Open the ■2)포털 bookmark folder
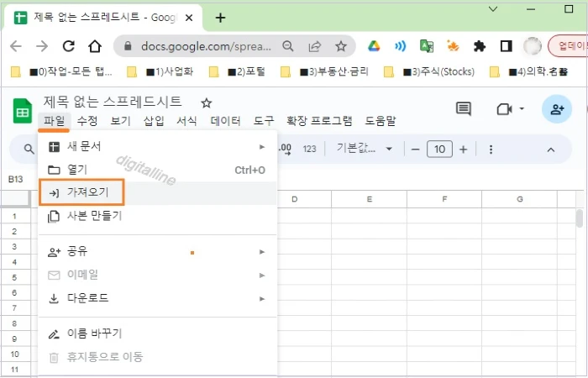Viewport: 588px width, 378px height. pos(238,71)
